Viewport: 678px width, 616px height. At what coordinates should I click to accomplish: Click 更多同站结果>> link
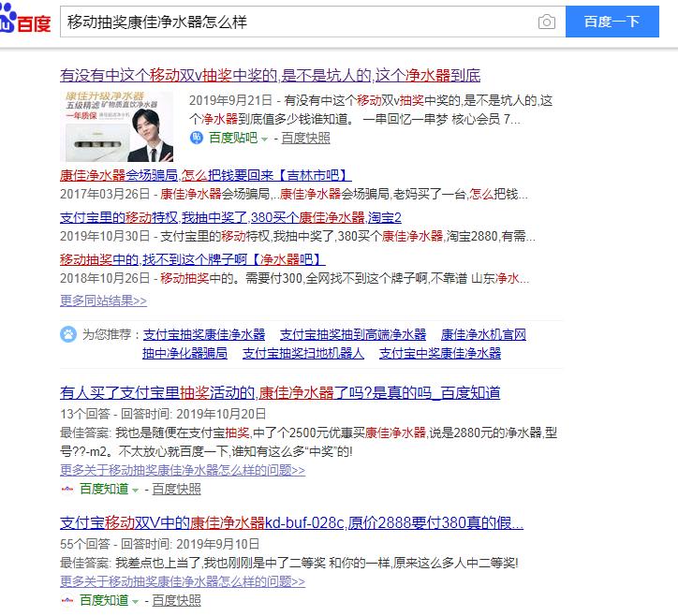click(x=103, y=301)
